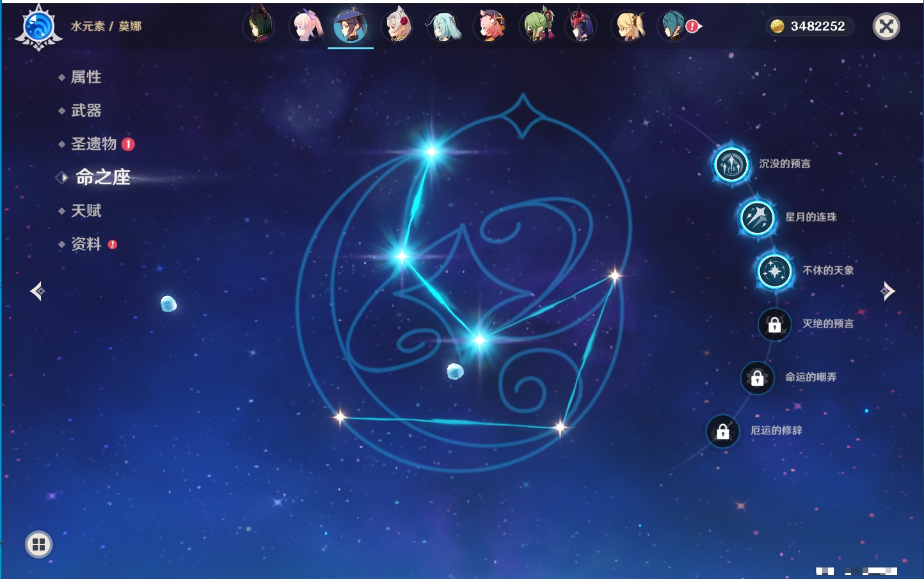Switch to the blonde Fischl avatar
The height and width of the screenshot is (579, 924).
[628, 26]
